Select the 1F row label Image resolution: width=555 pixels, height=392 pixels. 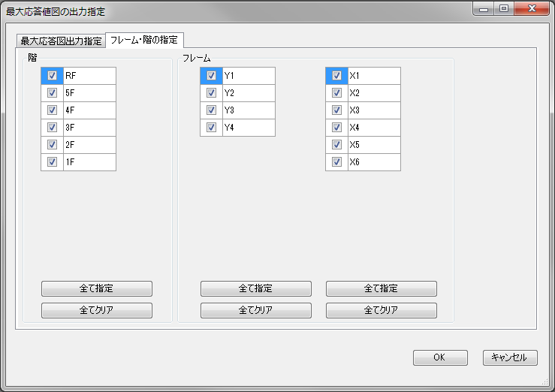tap(89, 162)
